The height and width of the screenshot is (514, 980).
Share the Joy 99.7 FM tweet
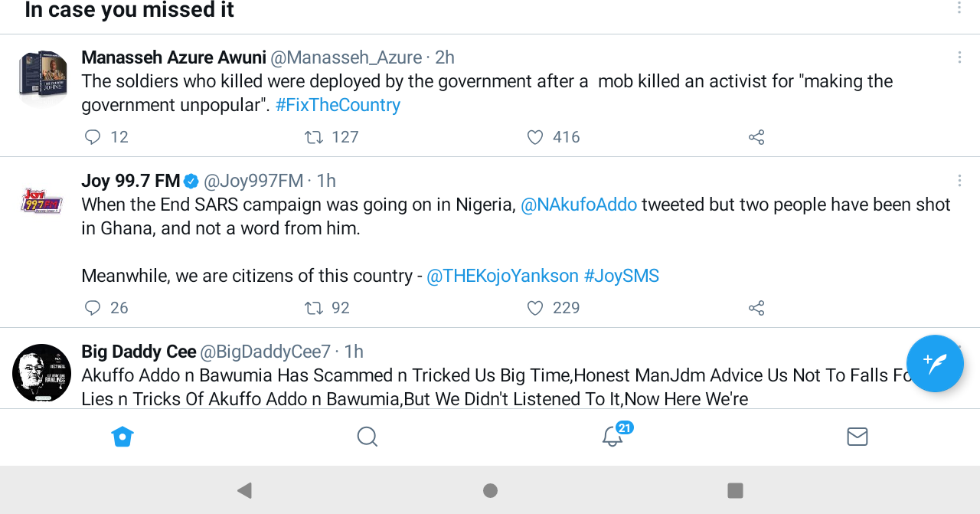756,309
